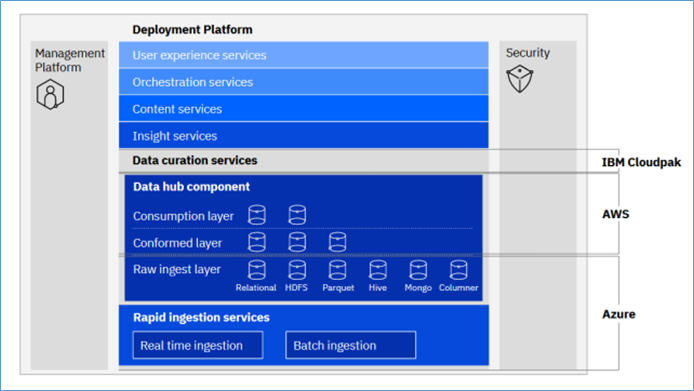Viewport: 694px width, 391px height.
Task: Select the Insight services bar
Action: (x=304, y=135)
